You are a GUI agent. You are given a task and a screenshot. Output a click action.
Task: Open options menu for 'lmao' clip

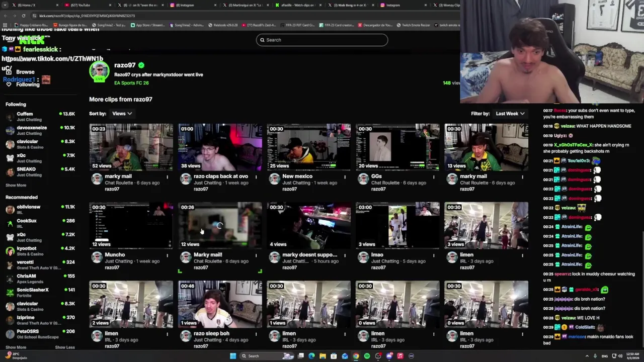pyautogui.click(x=434, y=255)
